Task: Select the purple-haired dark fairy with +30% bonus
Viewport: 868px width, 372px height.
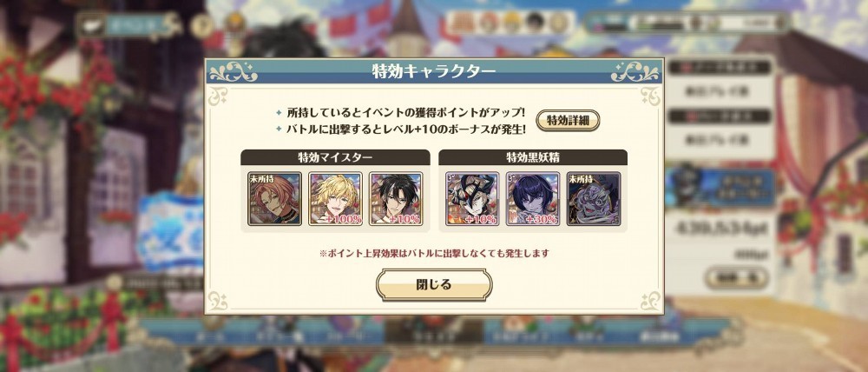Action: click(533, 198)
